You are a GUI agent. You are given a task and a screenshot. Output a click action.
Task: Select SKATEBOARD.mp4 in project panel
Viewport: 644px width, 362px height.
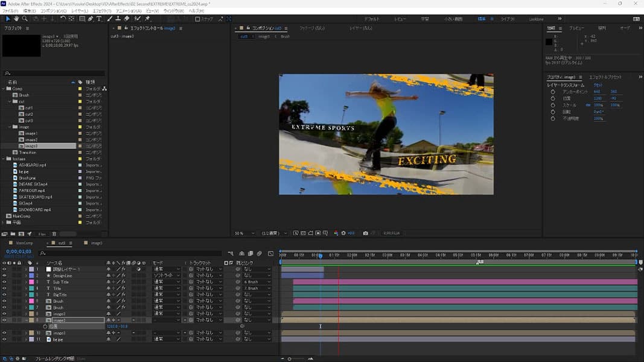pos(35,197)
